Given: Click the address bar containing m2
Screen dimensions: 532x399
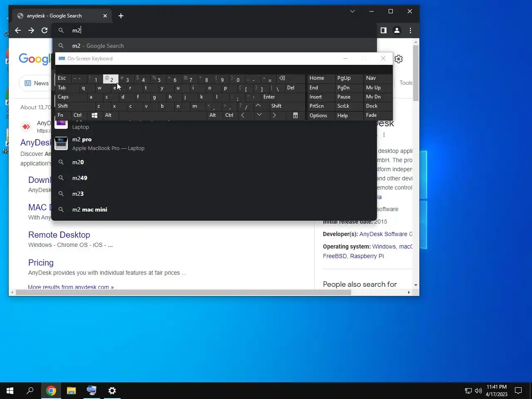Looking at the screenshot, I should pyautogui.click(x=214, y=30).
